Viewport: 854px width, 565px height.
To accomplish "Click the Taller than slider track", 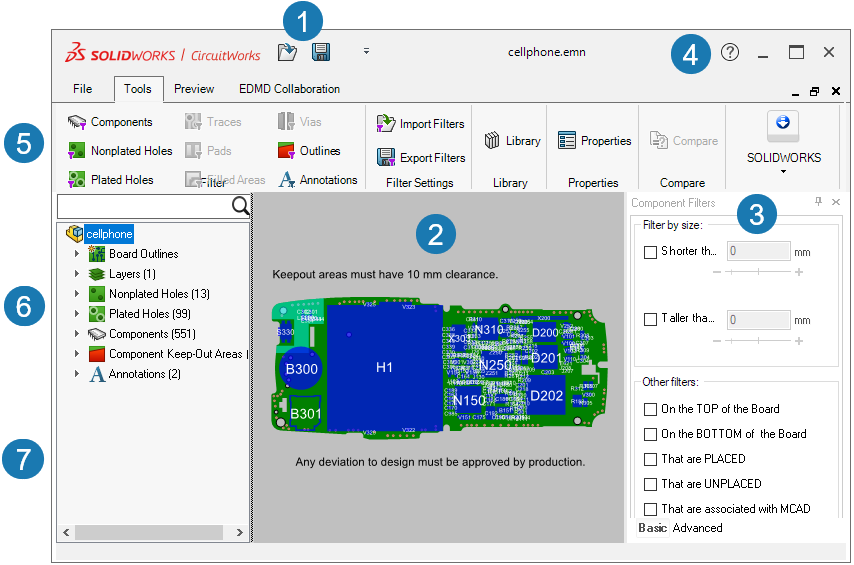I will (756, 340).
